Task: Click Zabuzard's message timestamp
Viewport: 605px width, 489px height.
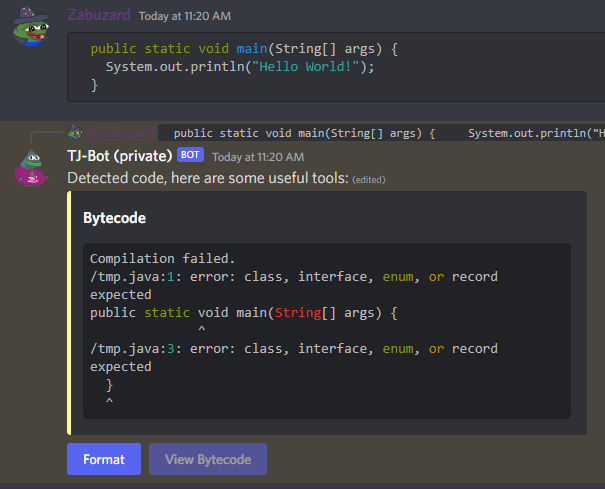Action: 185,16
